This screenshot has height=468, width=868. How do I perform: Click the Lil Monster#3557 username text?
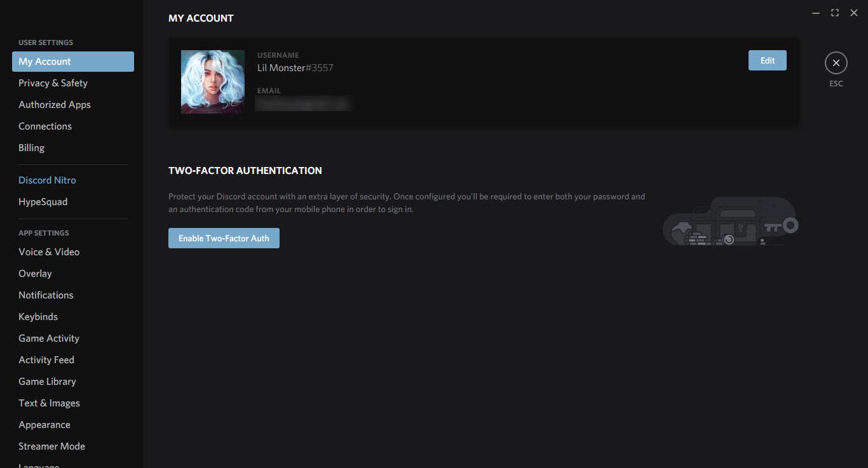click(295, 68)
